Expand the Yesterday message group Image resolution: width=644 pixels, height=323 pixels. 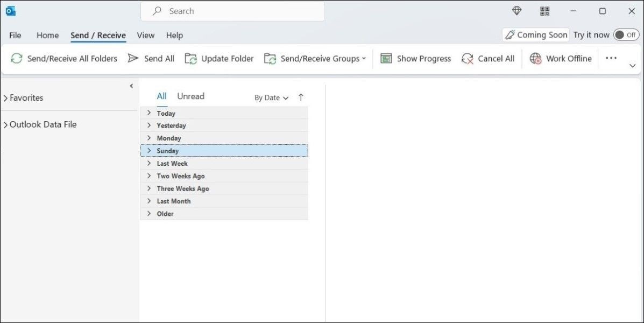tap(149, 125)
